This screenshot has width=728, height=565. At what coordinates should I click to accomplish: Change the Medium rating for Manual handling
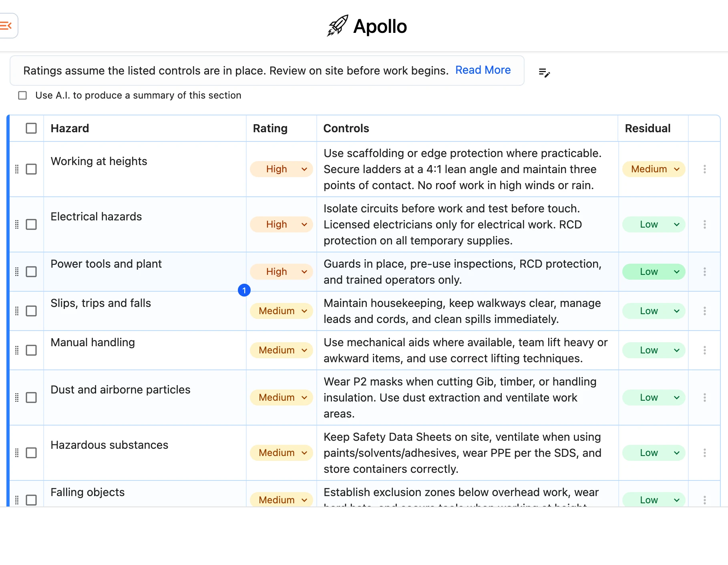click(x=282, y=350)
